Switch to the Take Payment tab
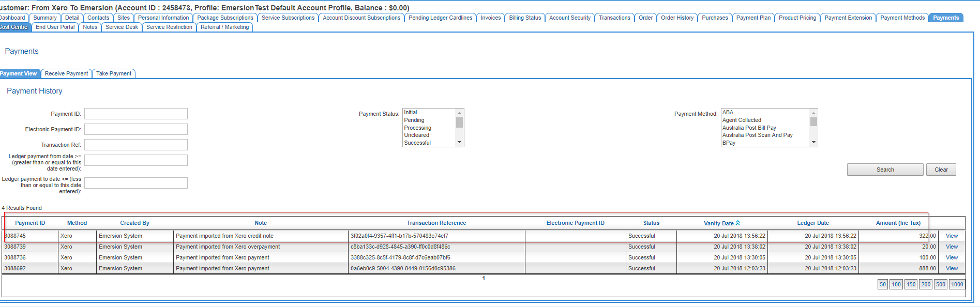This screenshot has height=307, width=980. (114, 74)
